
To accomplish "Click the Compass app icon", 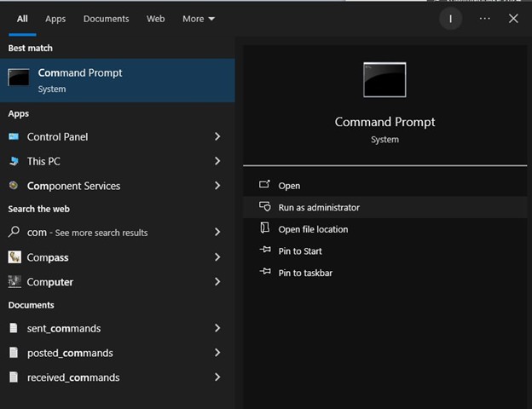I will pos(14,257).
